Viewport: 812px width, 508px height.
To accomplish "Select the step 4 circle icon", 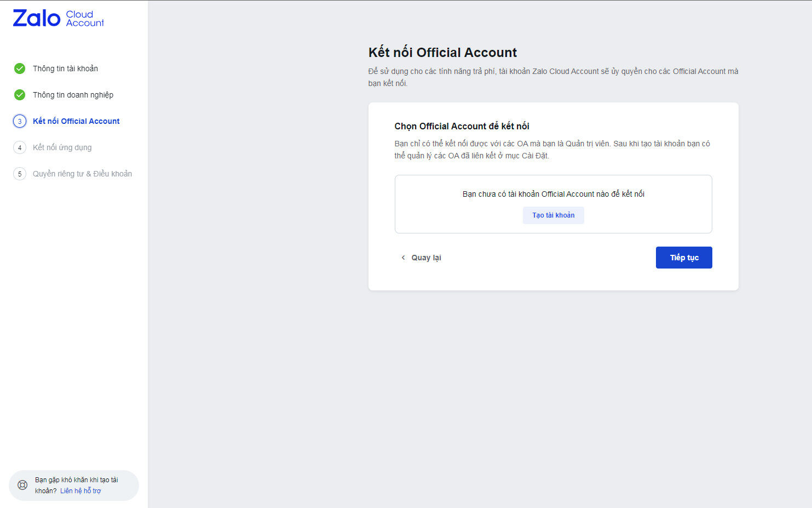I will (x=20, y=147).
